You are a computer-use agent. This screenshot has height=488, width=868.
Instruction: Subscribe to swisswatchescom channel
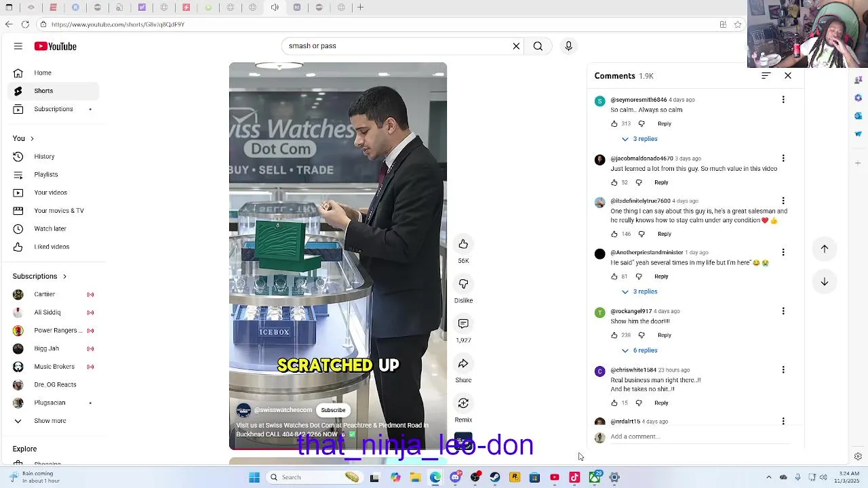(x=333, y=410)
